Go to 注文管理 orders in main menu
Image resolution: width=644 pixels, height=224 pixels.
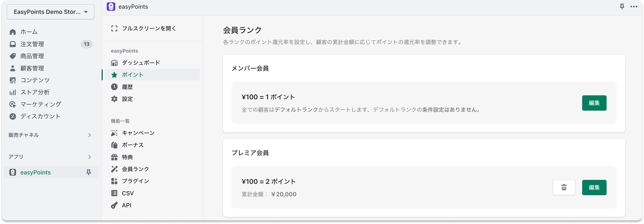pyautogui.click(x=32, y=44)
